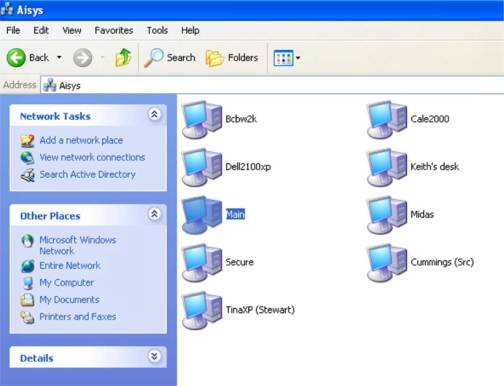Open the File menu
Image resolution: width=504 pixels, height=386 pixels.
(x=13, y=30)
